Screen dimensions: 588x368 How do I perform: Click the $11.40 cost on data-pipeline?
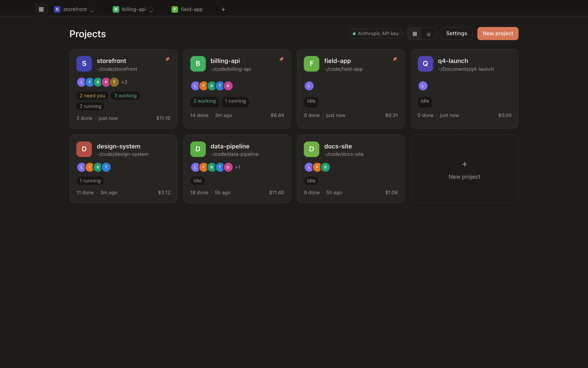[x=276, y=193]
